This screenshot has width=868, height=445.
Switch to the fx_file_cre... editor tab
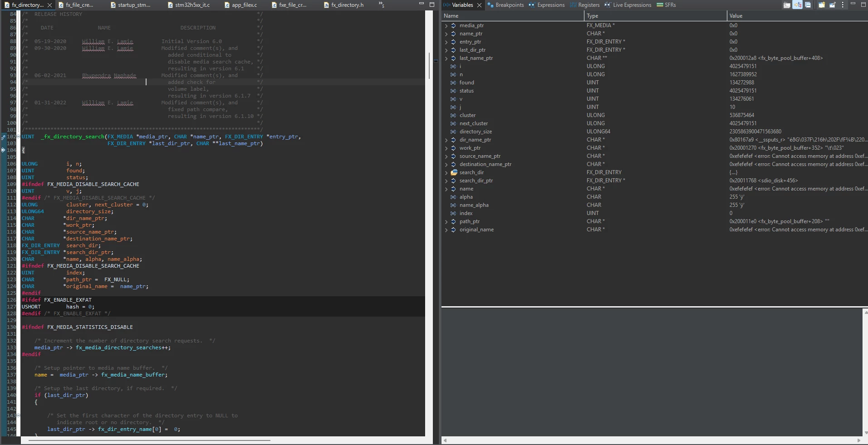tap(76, 5)
